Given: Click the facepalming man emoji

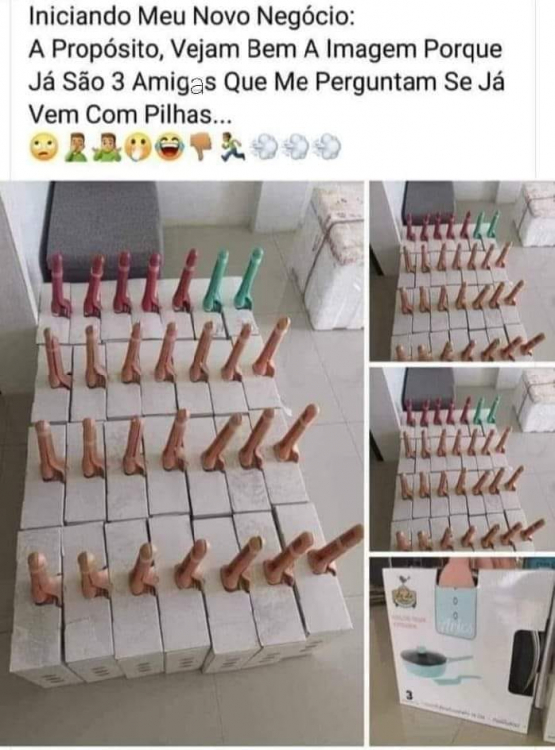Looking at the screenshot, I should (x=76, y=147).
